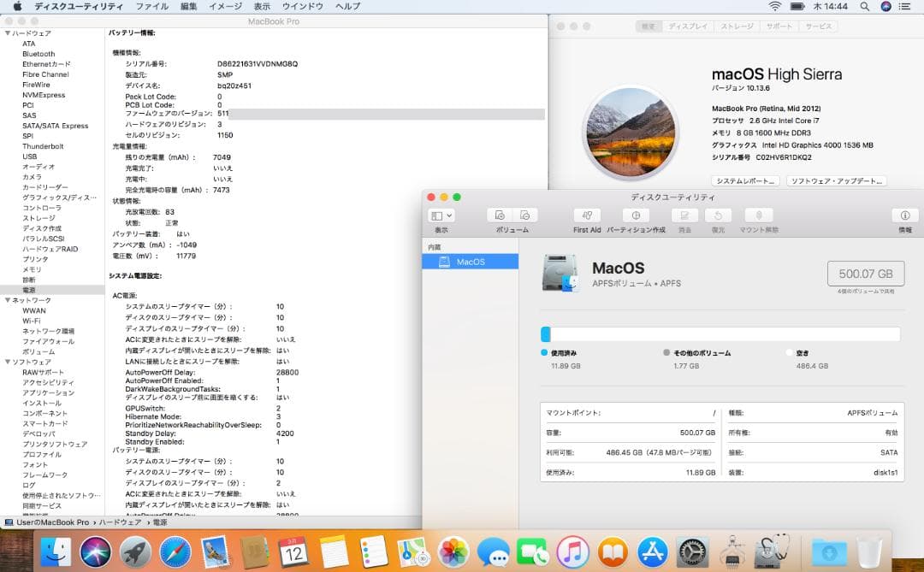Open Notes icon in the Dock
The image size is (924, 572).
(335, 552)
